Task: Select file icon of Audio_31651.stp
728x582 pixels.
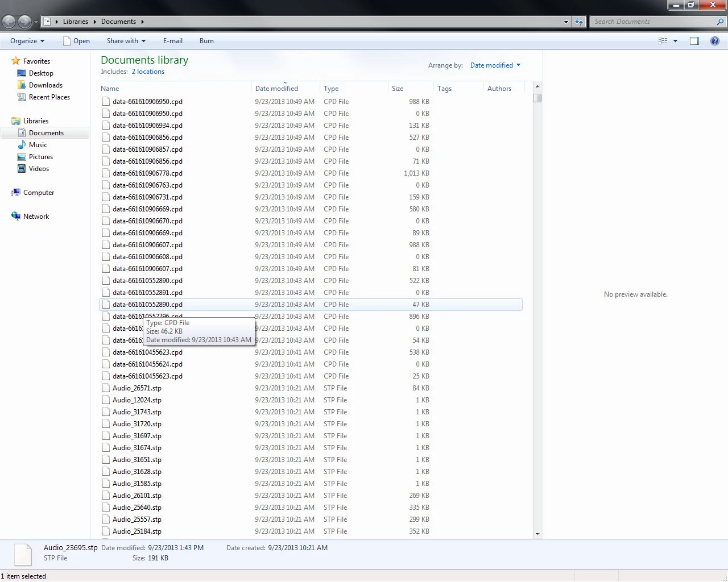Action: click(106, 460)
